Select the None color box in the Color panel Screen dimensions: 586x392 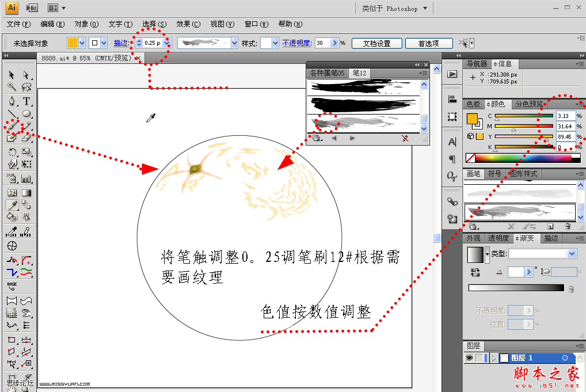(470, 158)
